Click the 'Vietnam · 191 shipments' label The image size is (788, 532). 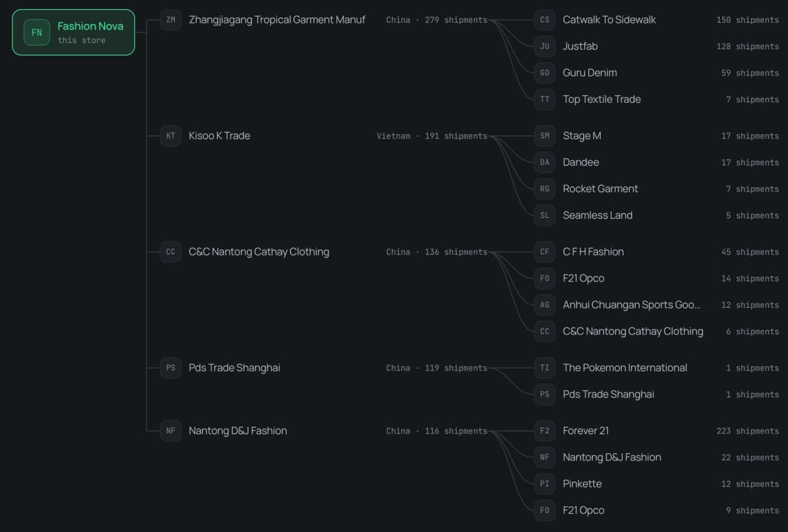click(x=432, y=136)
